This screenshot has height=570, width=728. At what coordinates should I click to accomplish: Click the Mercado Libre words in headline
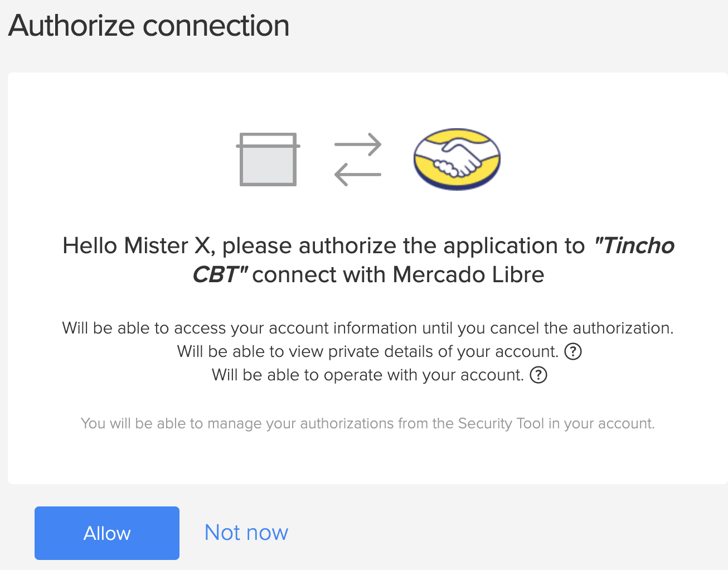tap(468, 275)
